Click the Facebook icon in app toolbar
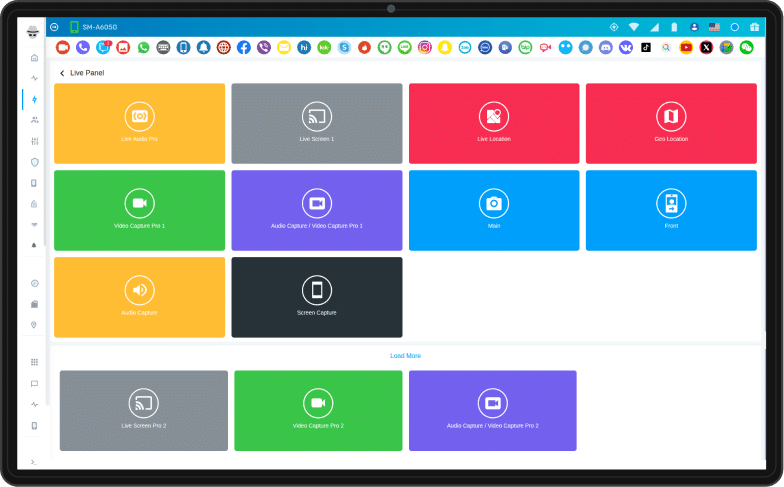Image resolution: width=784 pixels, height=487 pixels. click(x=244, y=47)
